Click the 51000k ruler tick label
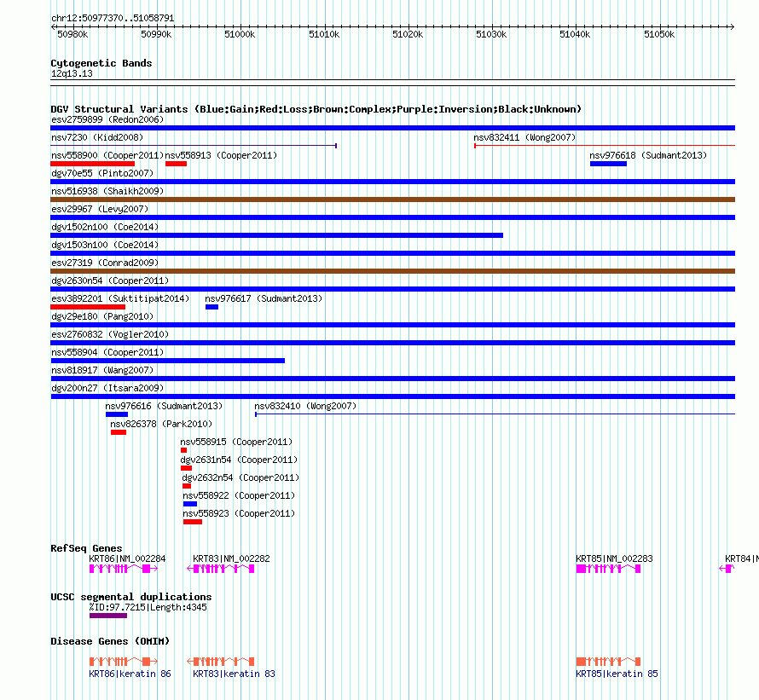This screenshot has height=700, width=759. [240, 34]
